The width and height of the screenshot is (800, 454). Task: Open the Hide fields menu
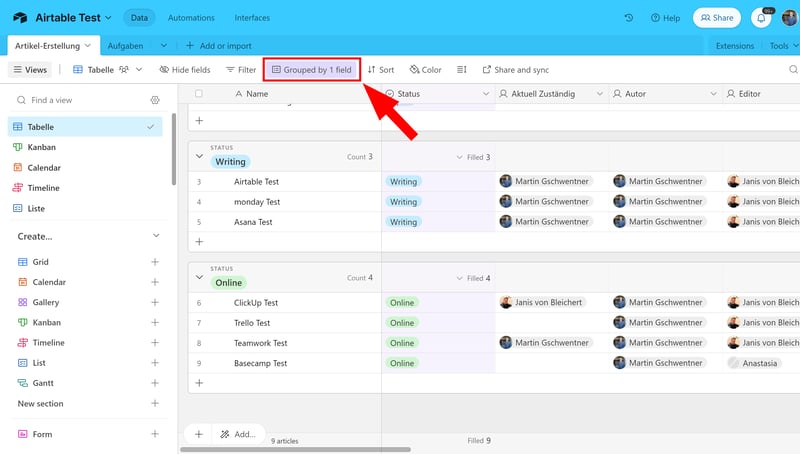click(185, 69)
